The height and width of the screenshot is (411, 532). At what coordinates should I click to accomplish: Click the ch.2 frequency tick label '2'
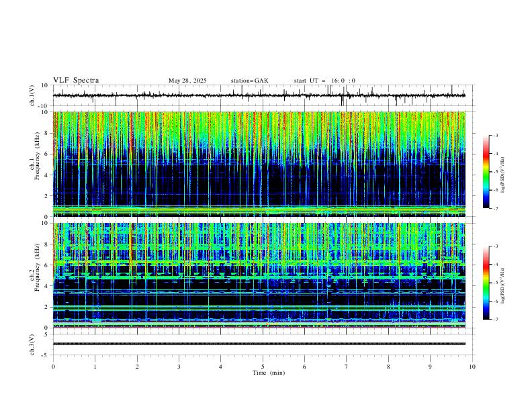47,307
